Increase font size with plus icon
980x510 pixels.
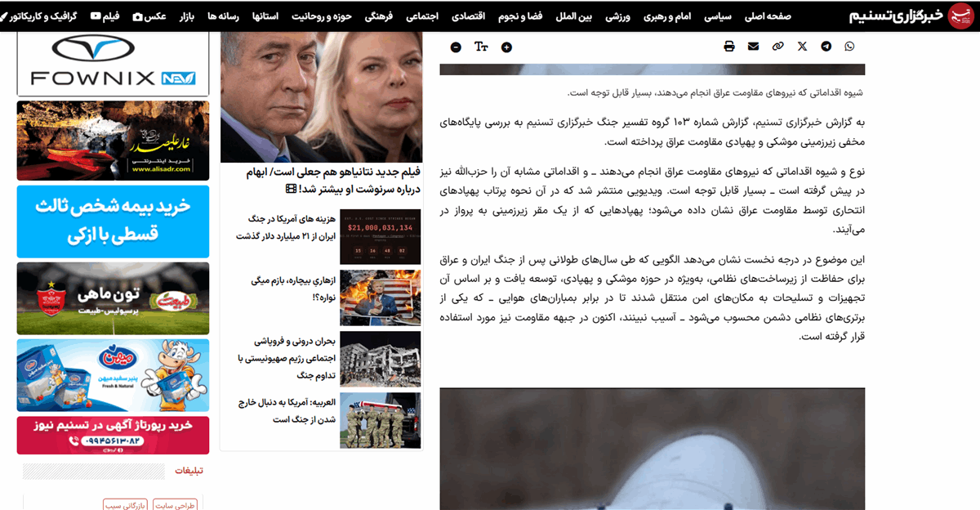click(x=506, y=47)
